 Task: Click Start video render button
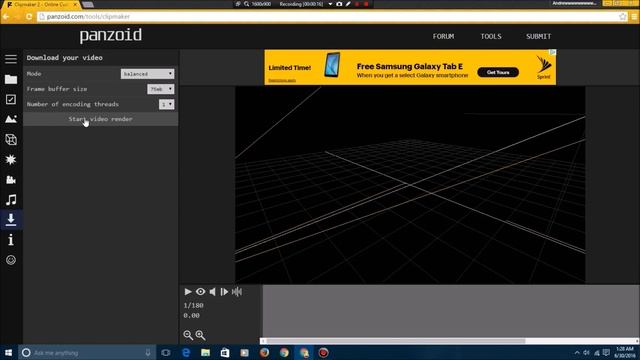pos(100,119)
